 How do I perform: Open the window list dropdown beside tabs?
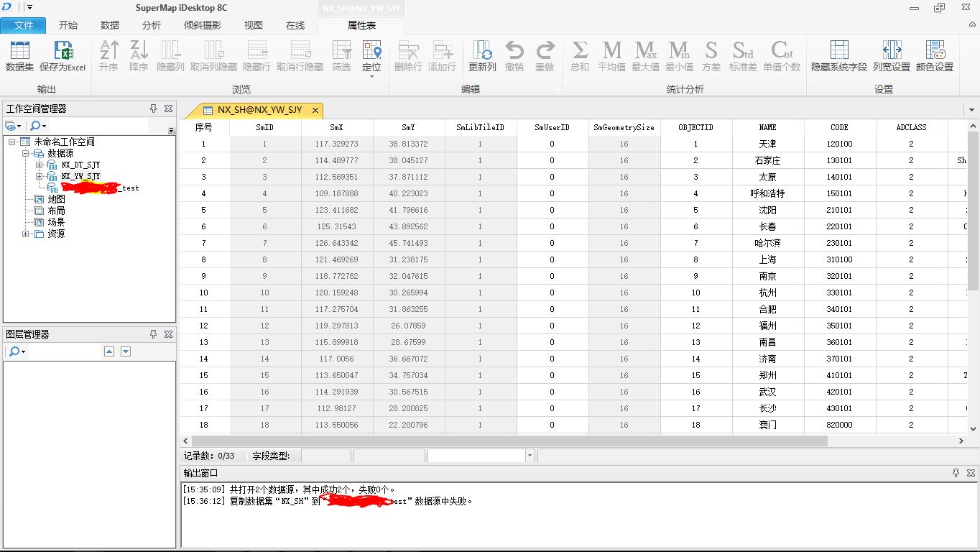(971, 110)
